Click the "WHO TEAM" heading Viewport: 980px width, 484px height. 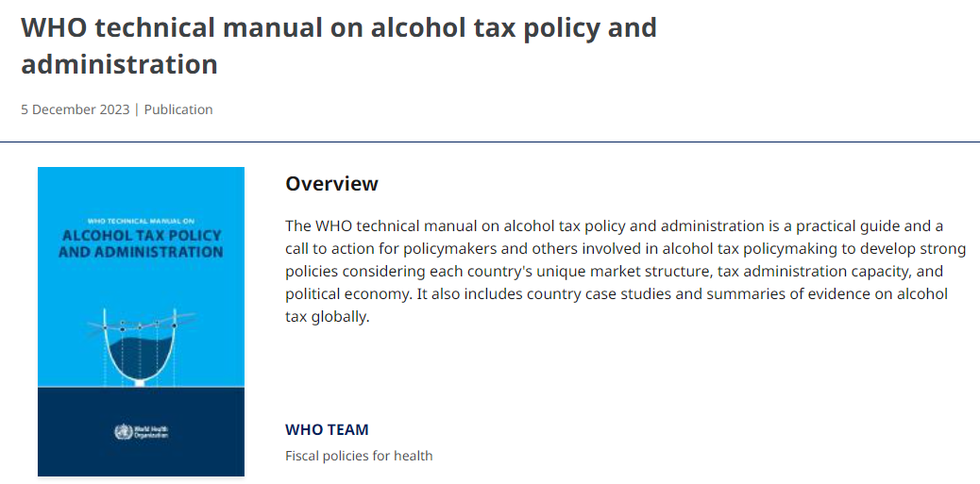(x=327, y=429)
